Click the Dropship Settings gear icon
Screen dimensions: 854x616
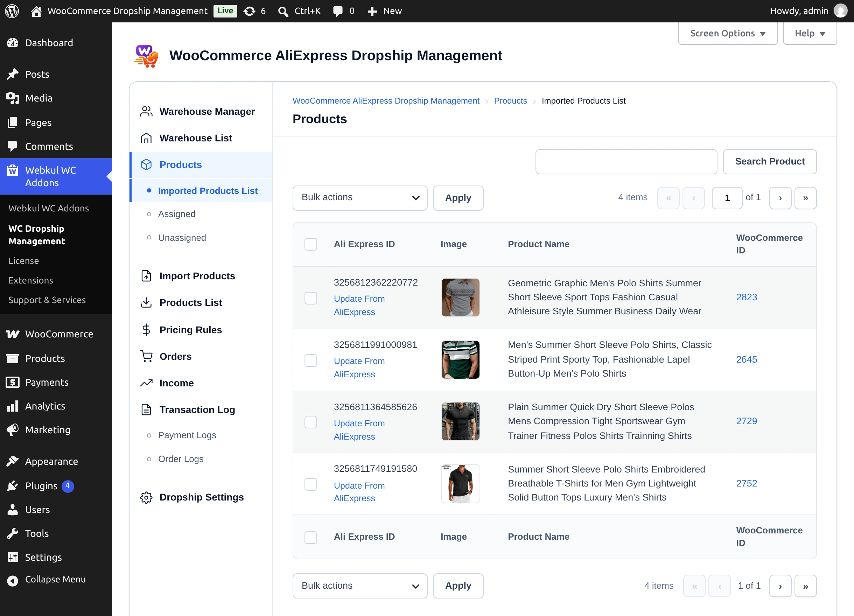pos(146,497)
